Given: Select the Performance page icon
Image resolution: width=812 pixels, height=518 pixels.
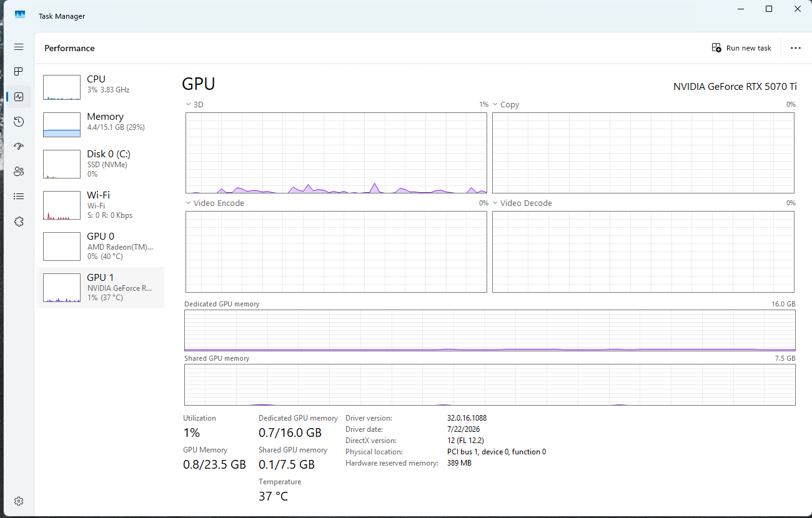Looking at the screenshot, I should pos(19,97).
